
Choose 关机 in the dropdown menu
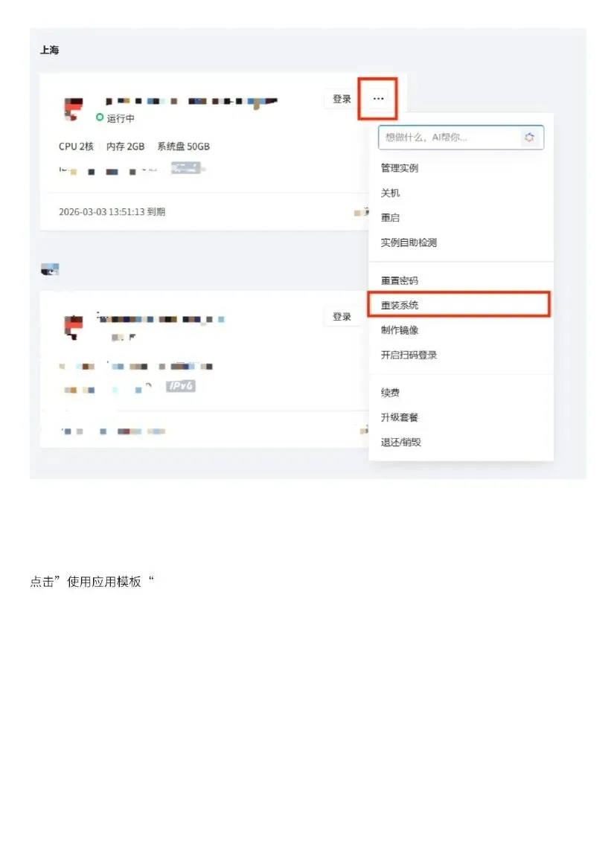[x=390, y=193]
